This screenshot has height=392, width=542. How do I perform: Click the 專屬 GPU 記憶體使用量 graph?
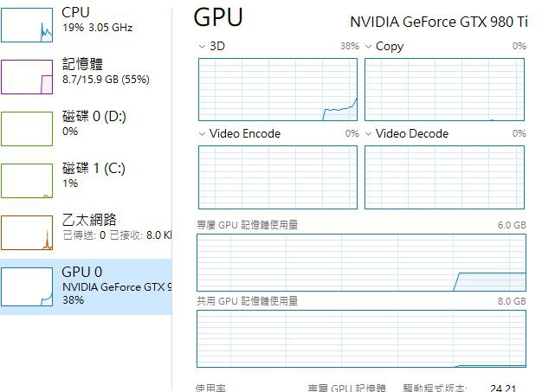tap(362, 262)
